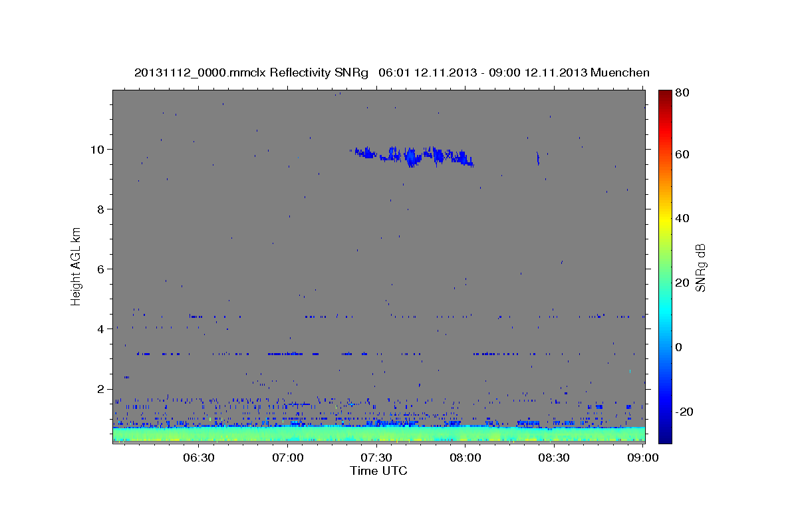Click the 'SNRg dB' colorbar label
Viewport: 798px width, 532px height.
click(700, 267)
